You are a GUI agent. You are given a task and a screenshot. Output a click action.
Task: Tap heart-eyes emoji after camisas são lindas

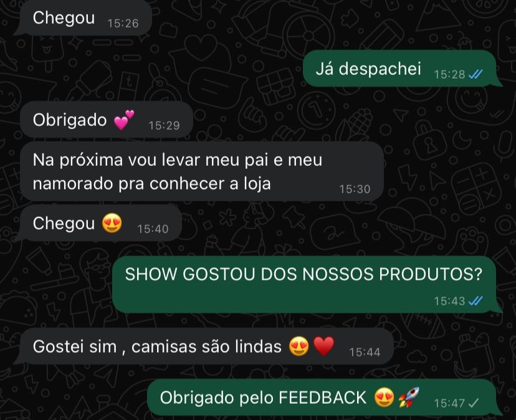[299, 346]
